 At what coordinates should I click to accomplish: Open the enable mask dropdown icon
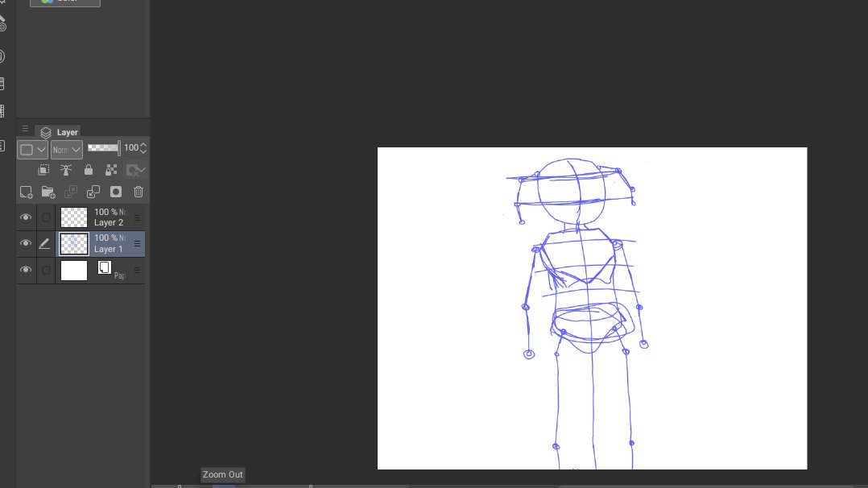pos(135,170)
